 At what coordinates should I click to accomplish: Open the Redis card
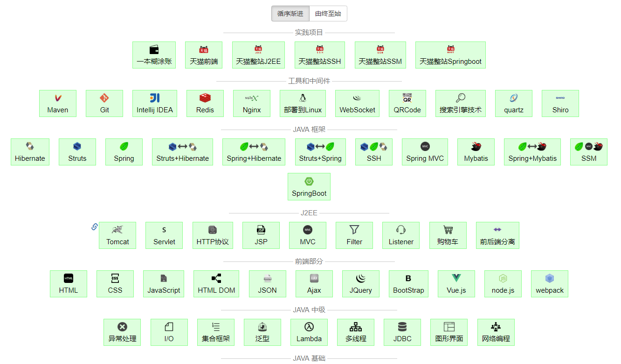coord(205,103)
